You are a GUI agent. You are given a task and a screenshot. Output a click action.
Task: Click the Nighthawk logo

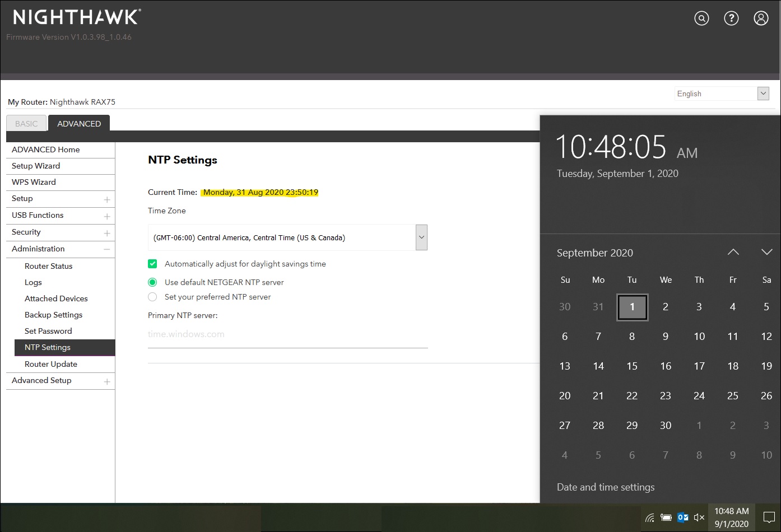click(76, 17)
